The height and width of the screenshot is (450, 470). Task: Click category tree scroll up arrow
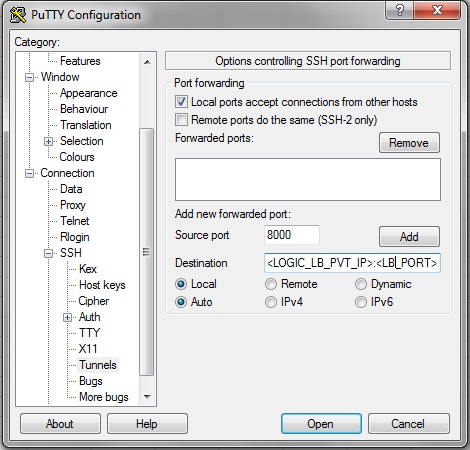click(x=147, y=62)
